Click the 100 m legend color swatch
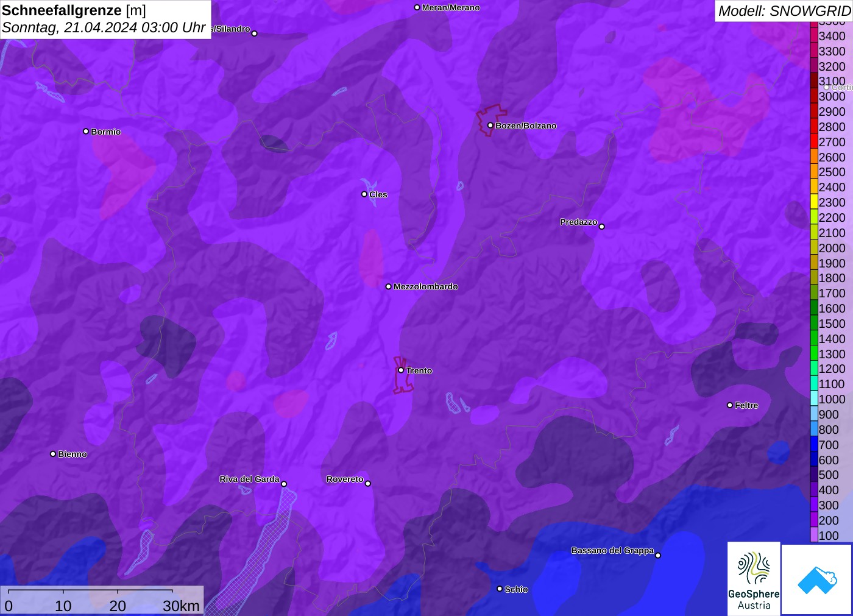This screenshot has height=616, width=853. click(814, 535)
